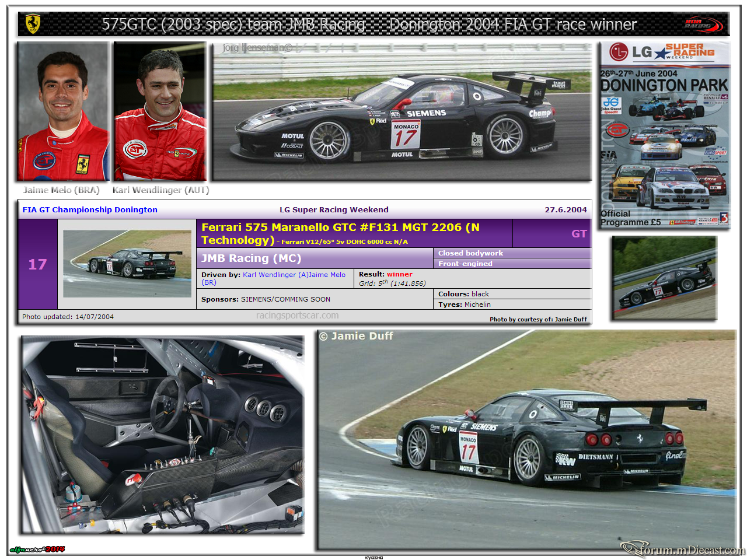Open Jaime Melo driver portrait
The width and height of the screenshot is (747, 560).
[63, 111]
